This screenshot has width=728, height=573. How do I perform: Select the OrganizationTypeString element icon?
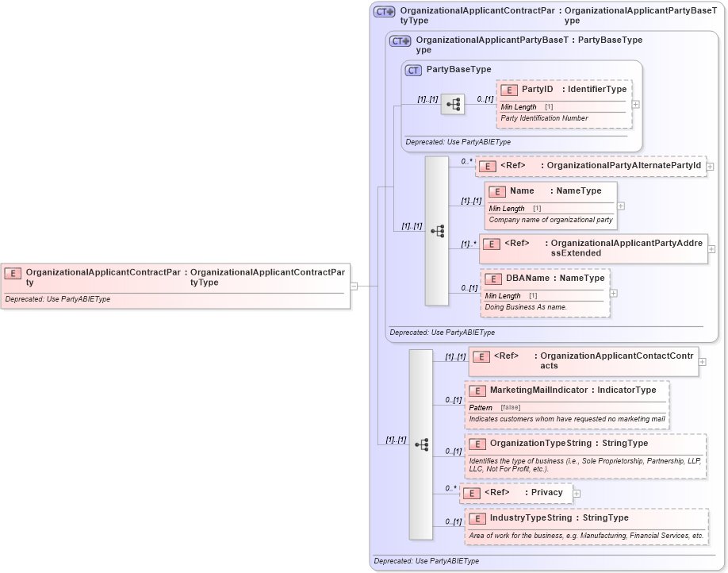pyautogui.click(x=477, y=444)
